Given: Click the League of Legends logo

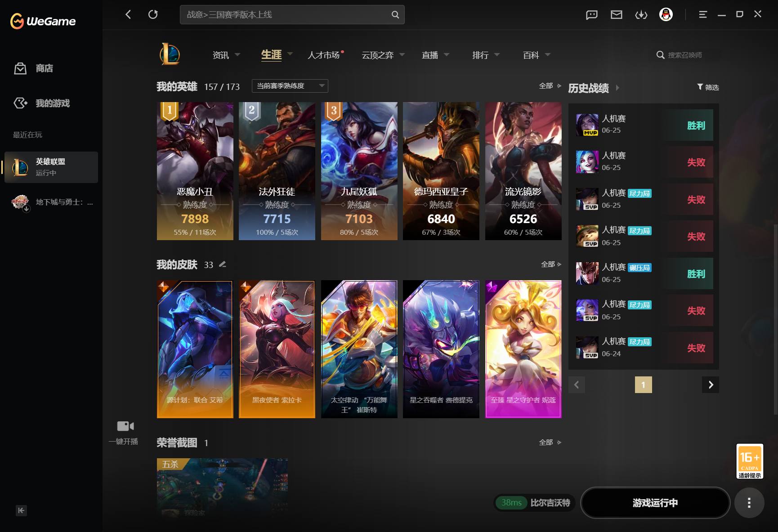Looking at the screenshot, I should (x=170, y=54).
